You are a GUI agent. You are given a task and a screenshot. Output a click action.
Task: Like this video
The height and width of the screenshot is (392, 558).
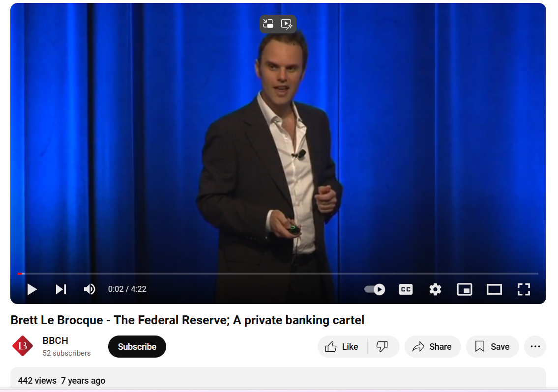tap(342, 346)
